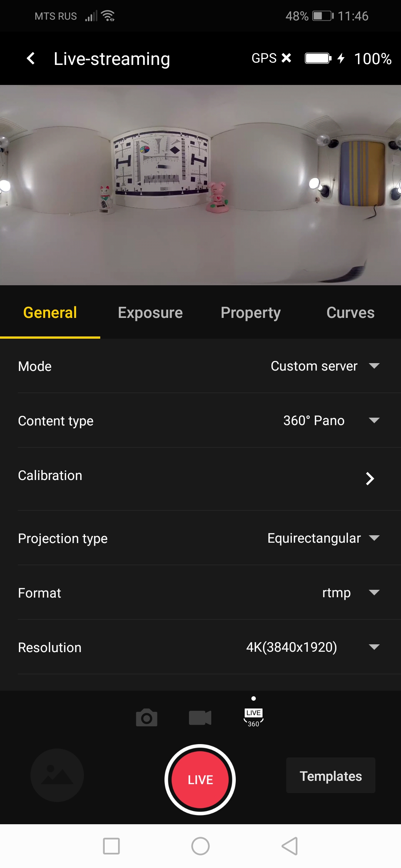Open the gallery thumbnail button

[57, 775]
